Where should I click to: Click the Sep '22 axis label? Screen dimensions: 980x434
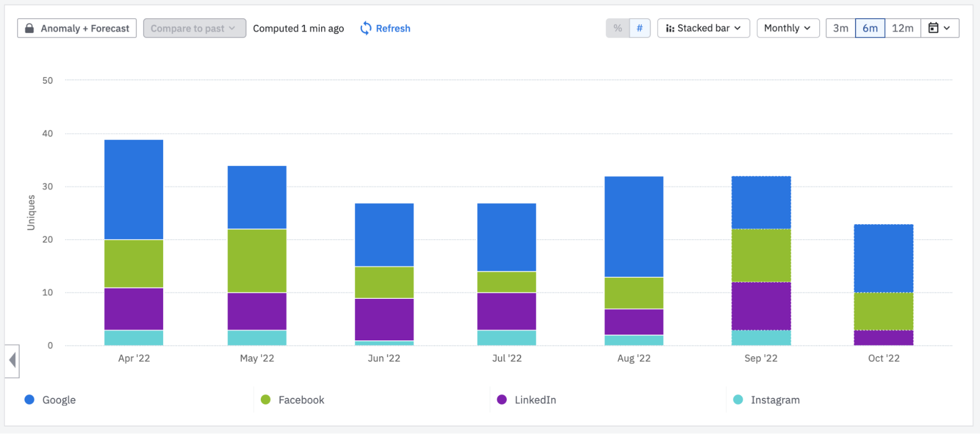click(761, 358)
